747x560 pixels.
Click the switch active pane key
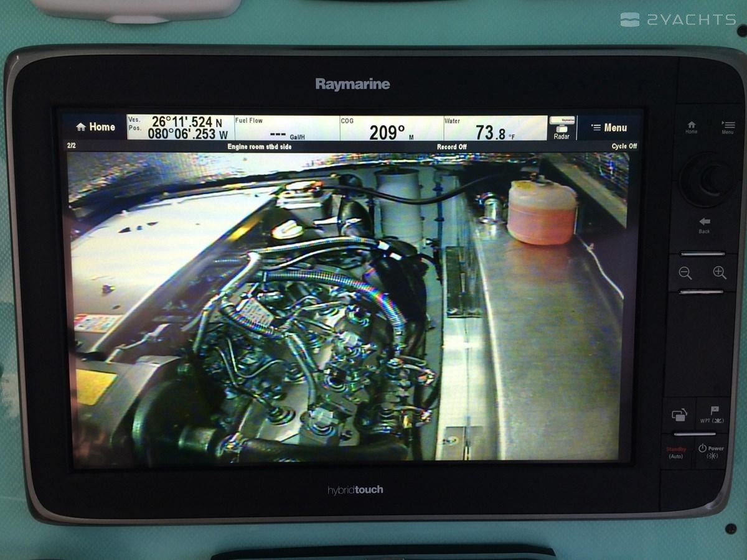click(679, 414)
